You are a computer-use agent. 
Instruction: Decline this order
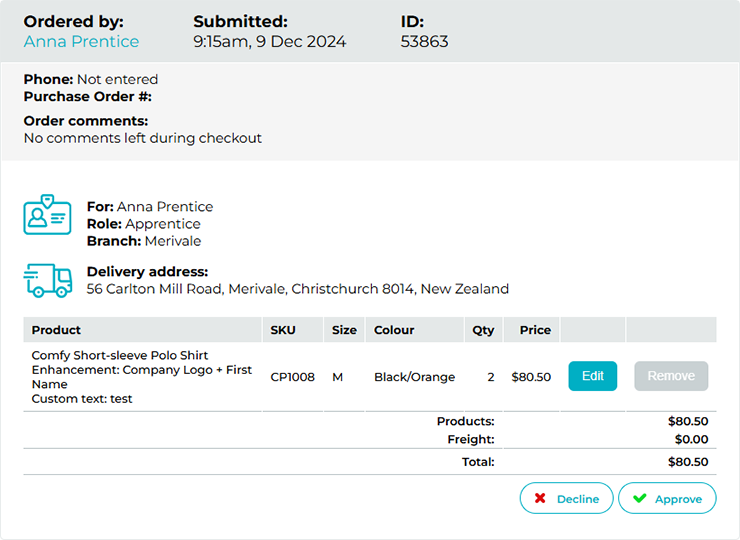(x=566, y=499)
